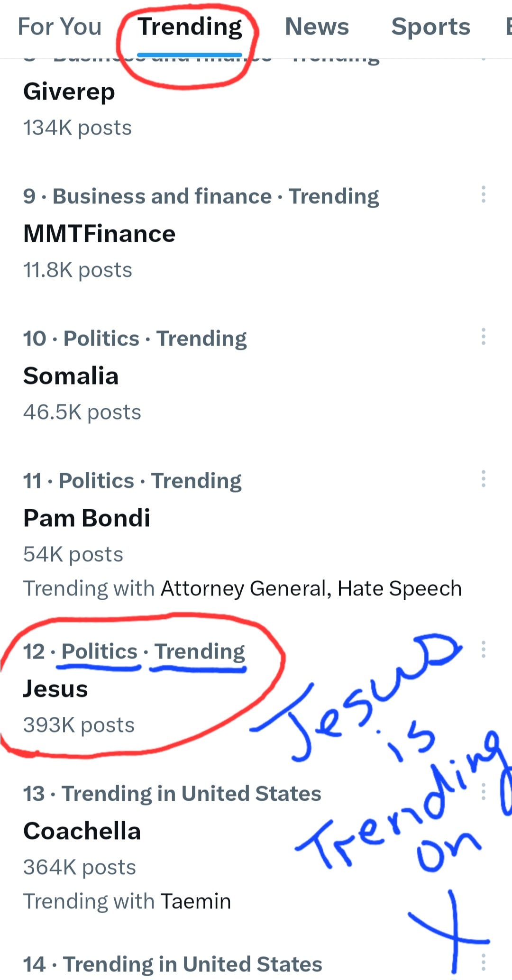Switch to the News tab
The width and height of the screenshot is (512, 980).
[317, 27]
